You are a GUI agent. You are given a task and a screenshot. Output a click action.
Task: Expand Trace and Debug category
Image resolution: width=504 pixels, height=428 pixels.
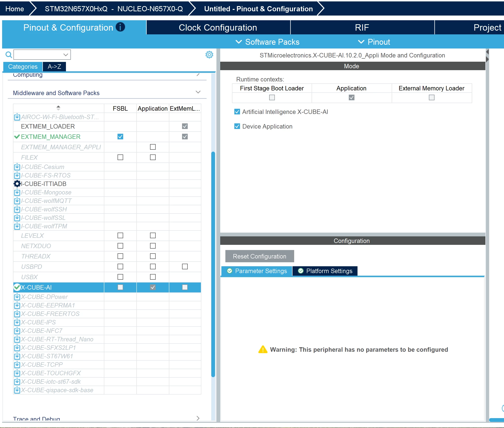[198, 418]
